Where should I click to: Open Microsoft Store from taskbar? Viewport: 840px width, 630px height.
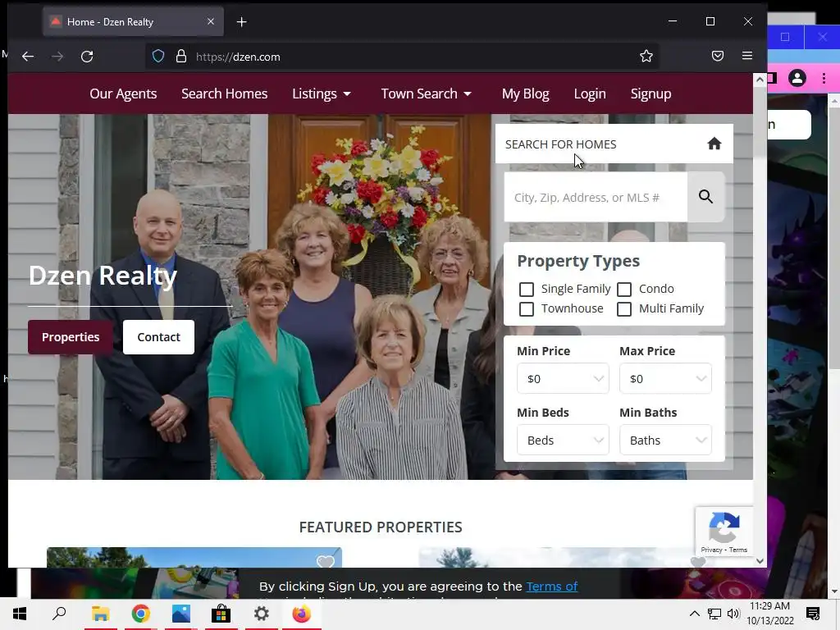(221, 614)
